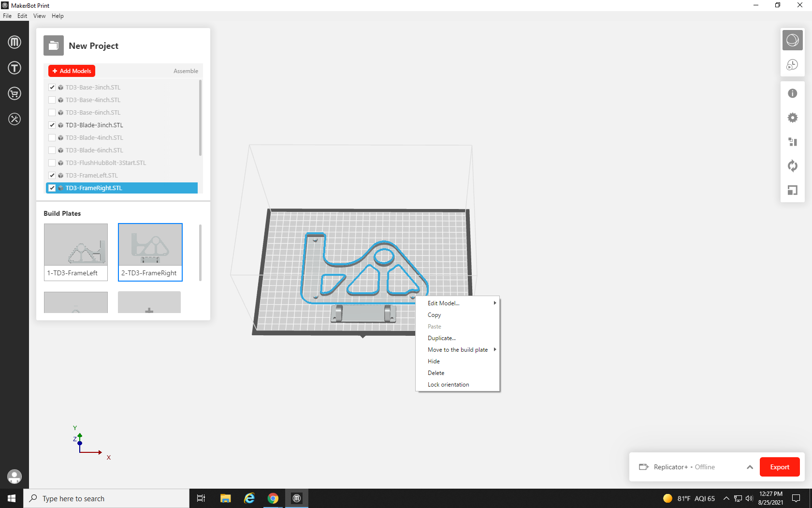
Task: Open print settings gear icon
Action: (793, 118)
